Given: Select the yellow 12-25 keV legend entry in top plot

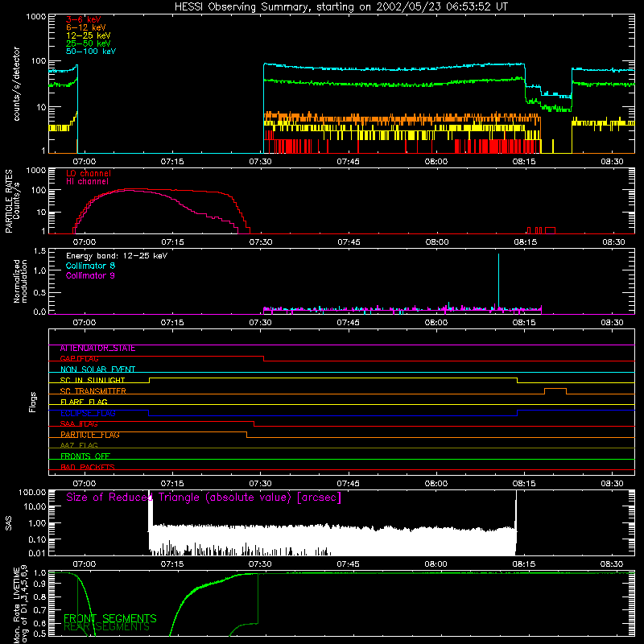Looking at the screenshot, I should pyautogui.click(x=88, y=35).
